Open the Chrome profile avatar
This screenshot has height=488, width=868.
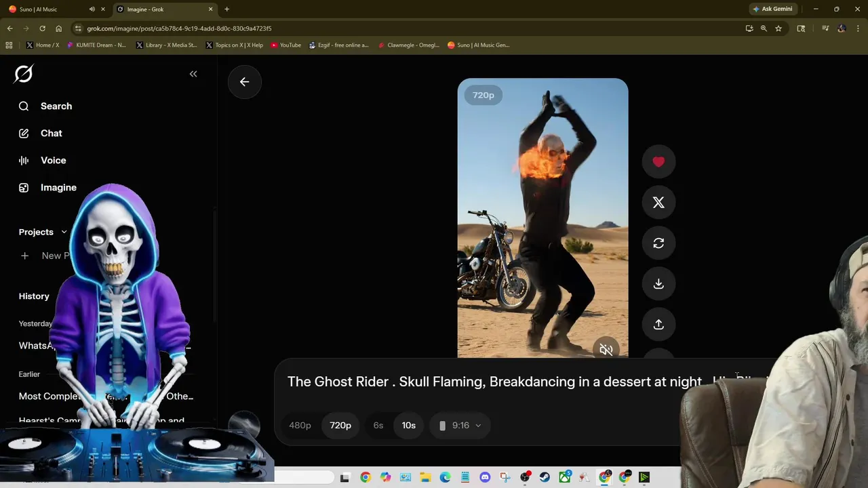[842, 28]
